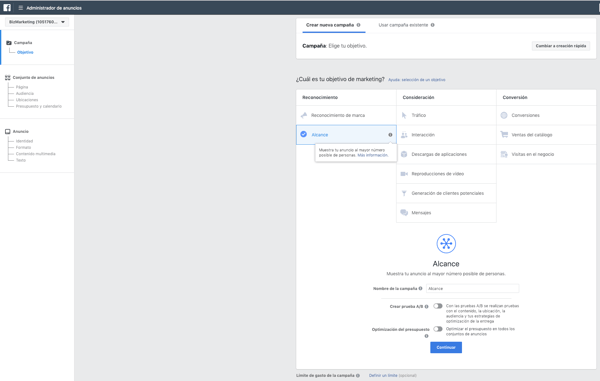
Task: Click info icon beside Límite de gasto
Action: click(x=358, y=376)
